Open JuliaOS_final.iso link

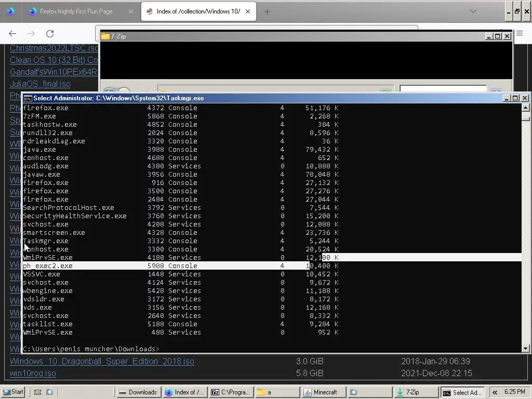tap(40, 84)
